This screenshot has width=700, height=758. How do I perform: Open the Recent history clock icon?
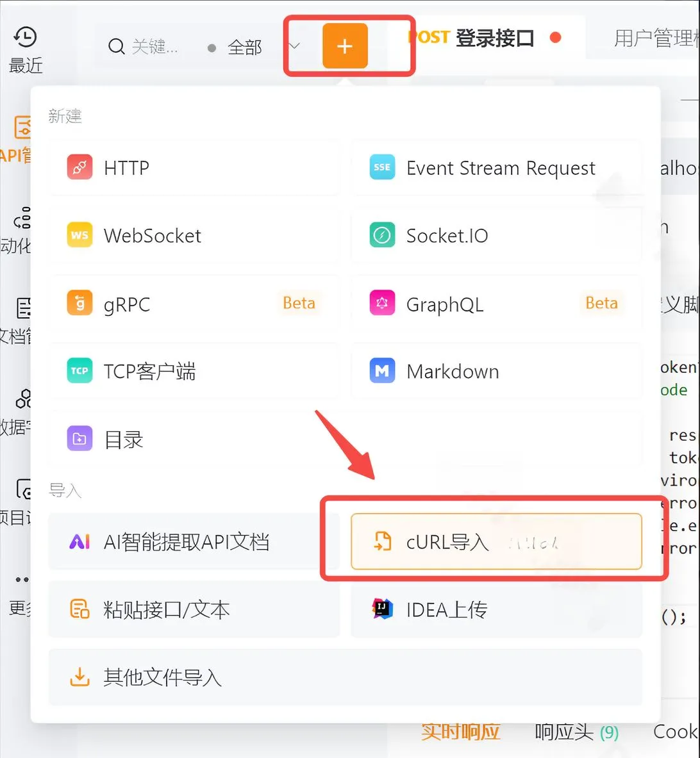click(25, 37)
